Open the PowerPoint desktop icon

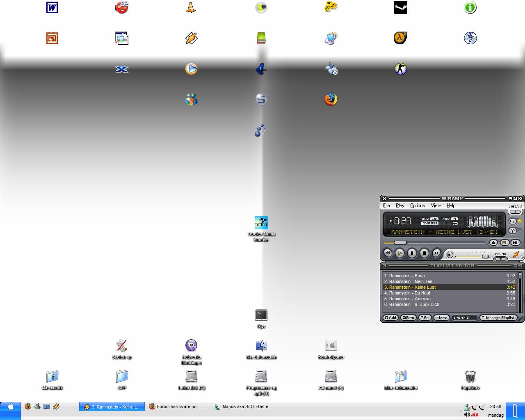(x=52, y=38)
